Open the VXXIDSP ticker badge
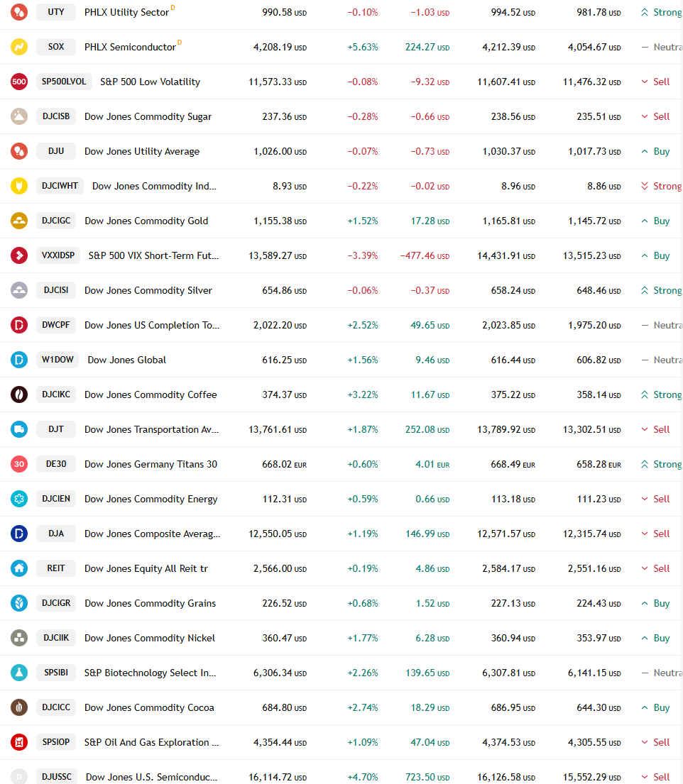Image resolution: width=683 pixels, height=784 pixels. click(x=58, y=255)
